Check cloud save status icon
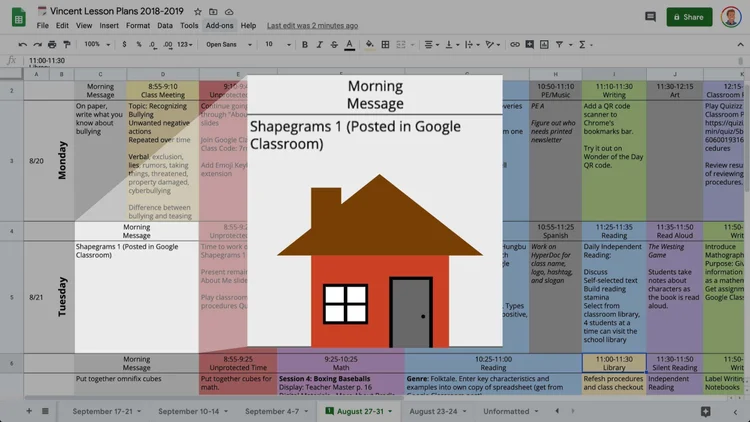 click(229, 11)
